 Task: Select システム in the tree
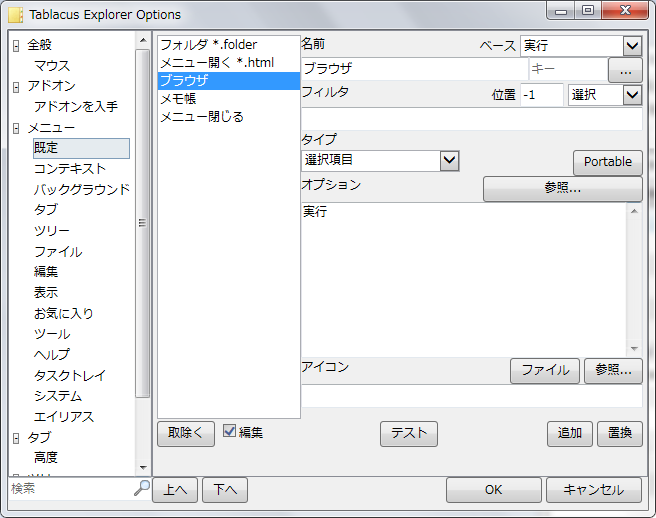click(58, 396)
